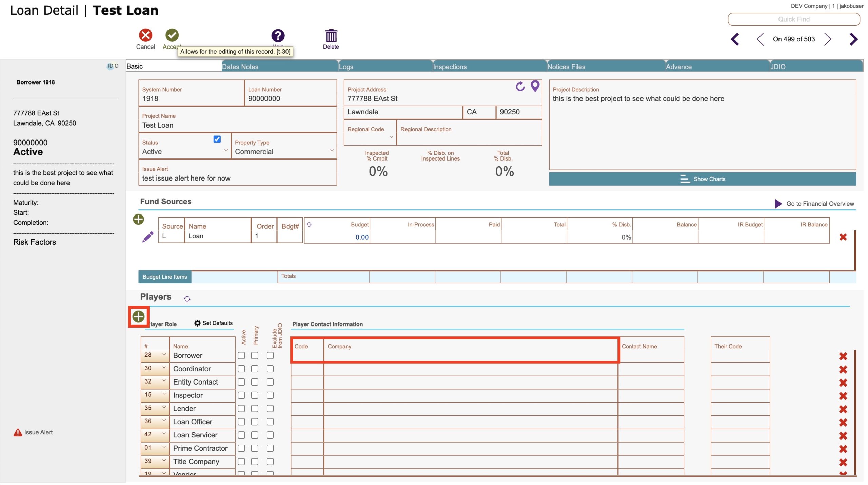
Task: Click the green Accept checkmark icon
Action: coord(172,35)
